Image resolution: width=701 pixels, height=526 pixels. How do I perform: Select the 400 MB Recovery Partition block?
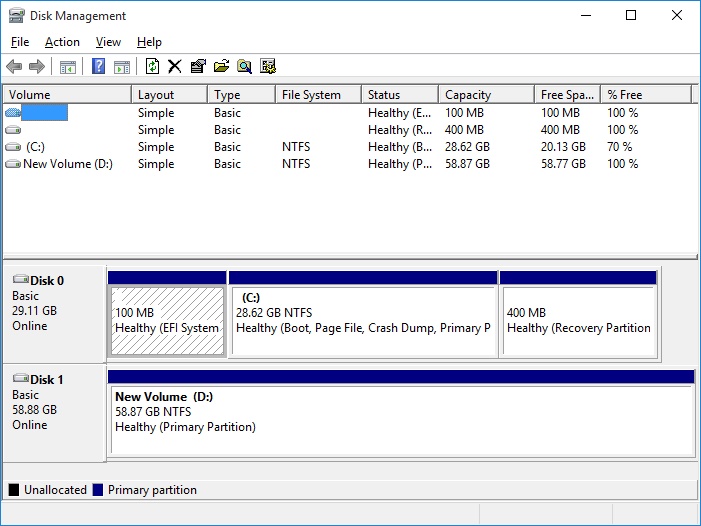[578, 320]
